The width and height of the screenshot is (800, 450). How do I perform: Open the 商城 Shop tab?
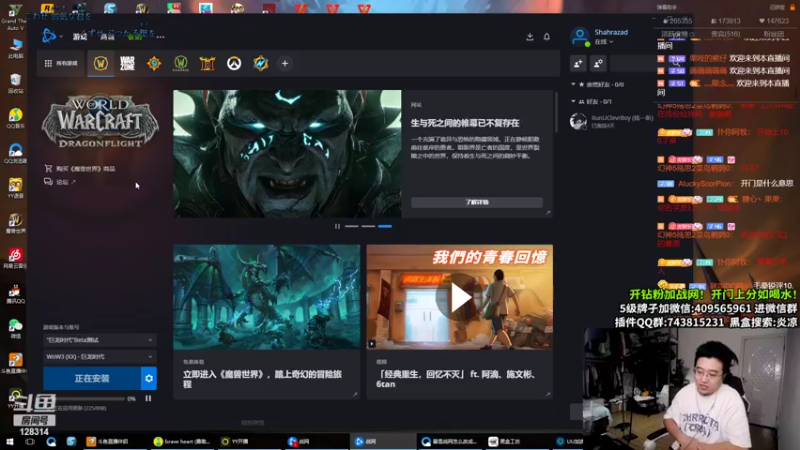107,37
